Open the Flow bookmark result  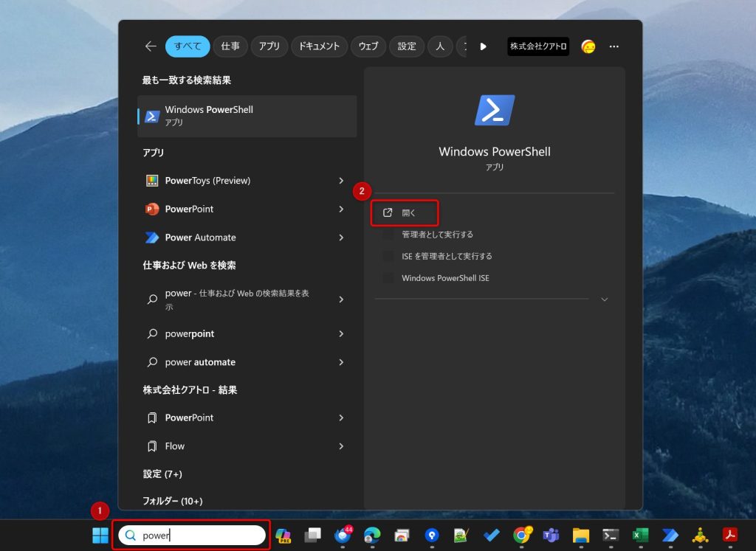[247, 446]
